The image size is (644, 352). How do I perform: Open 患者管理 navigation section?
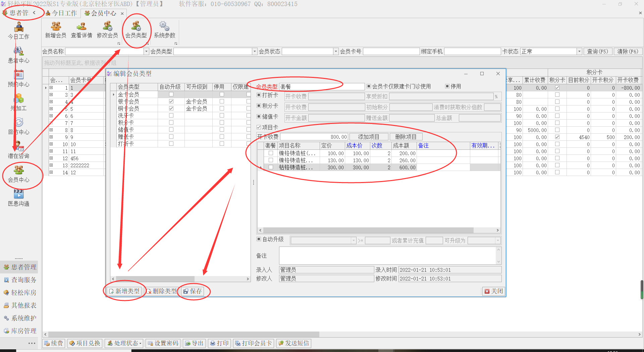[19, 267]
